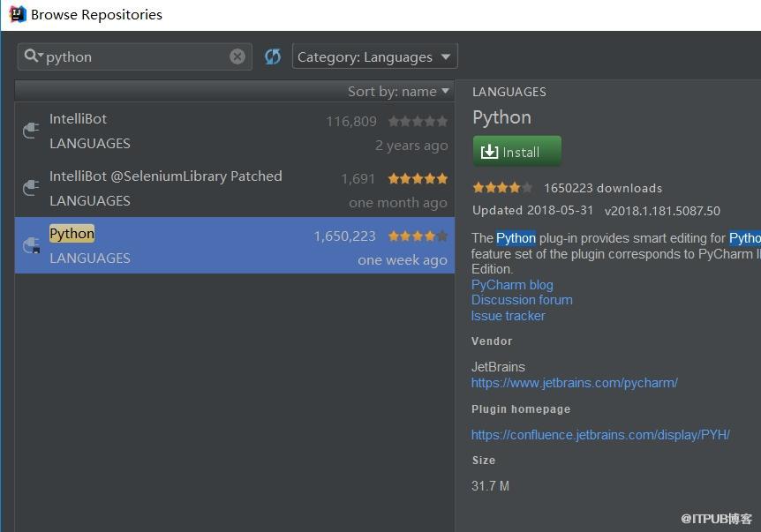Open the Sort by: name dropdown
The image size is (761, 532).
pyautogui.click(x=398, y=91)
